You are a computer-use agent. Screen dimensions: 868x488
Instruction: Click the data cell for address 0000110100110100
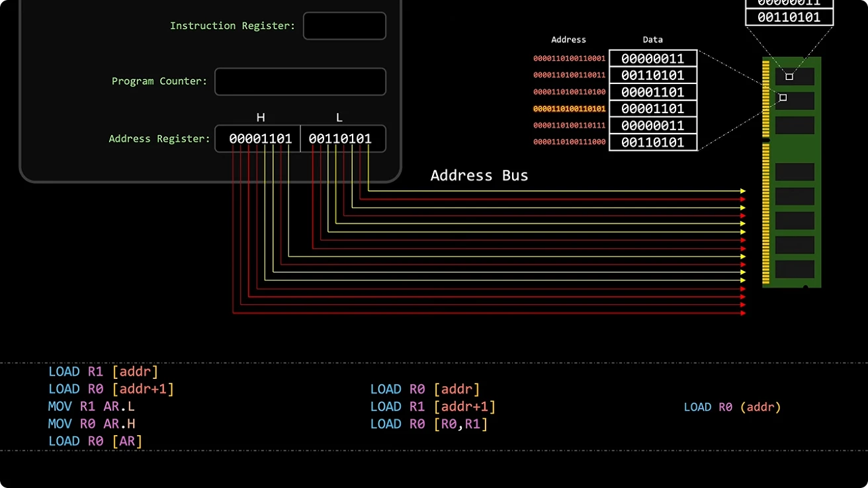pyautogui.click(x=653, y=92)
